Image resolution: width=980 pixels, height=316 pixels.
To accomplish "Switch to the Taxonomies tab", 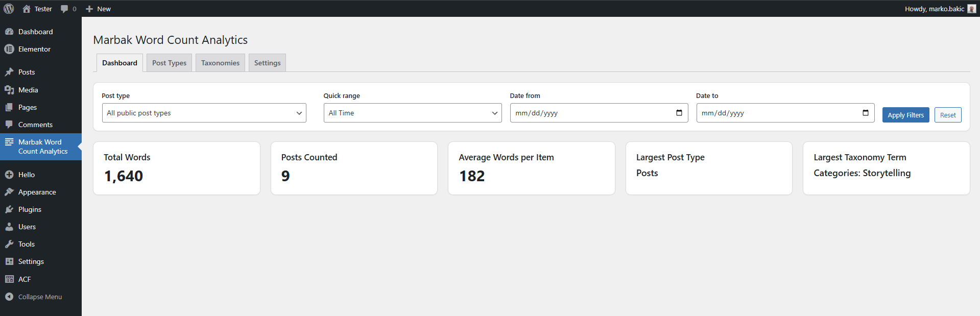I will [220, 63].
